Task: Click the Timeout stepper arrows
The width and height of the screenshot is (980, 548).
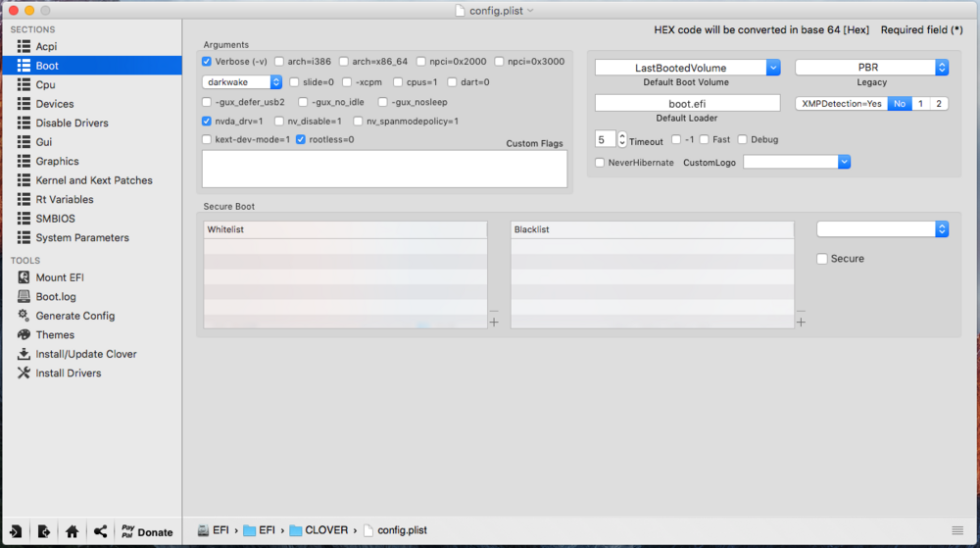Action: tap(621, 140)
